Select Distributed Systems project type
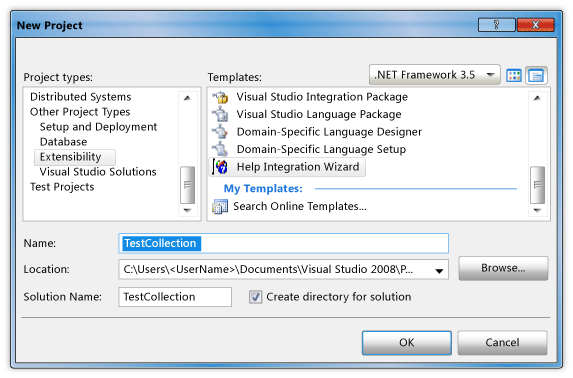 [80, 97]
